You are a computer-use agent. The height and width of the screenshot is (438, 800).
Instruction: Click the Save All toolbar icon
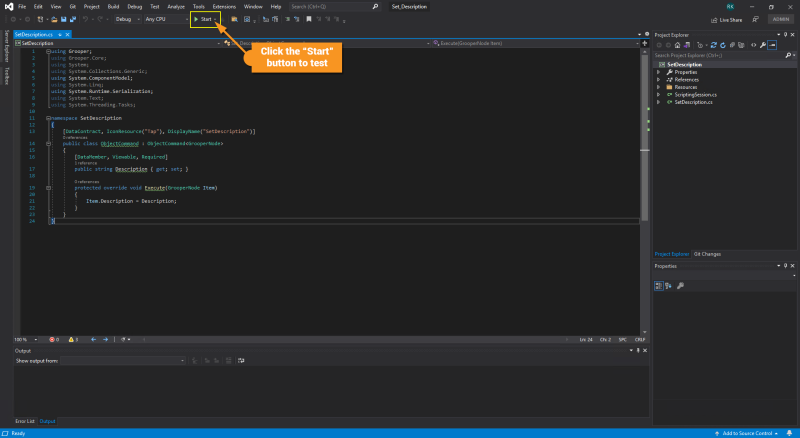coord(73,19)
